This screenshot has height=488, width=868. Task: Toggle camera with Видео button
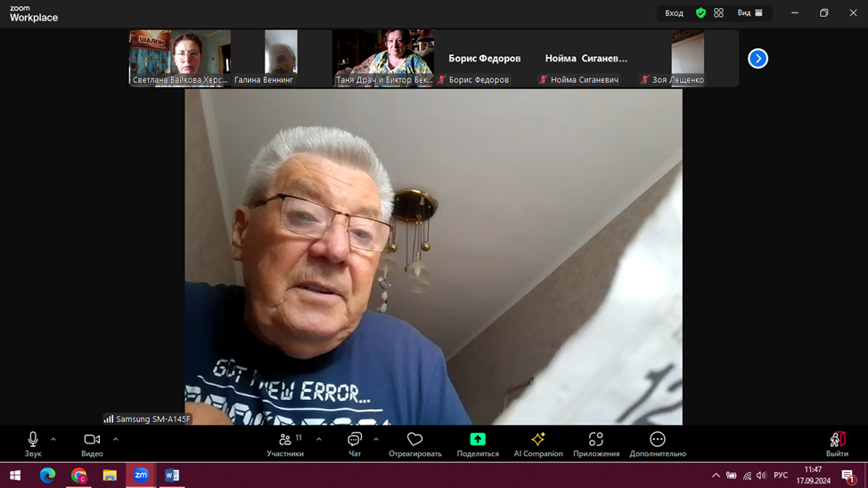[x=92, y=443]
